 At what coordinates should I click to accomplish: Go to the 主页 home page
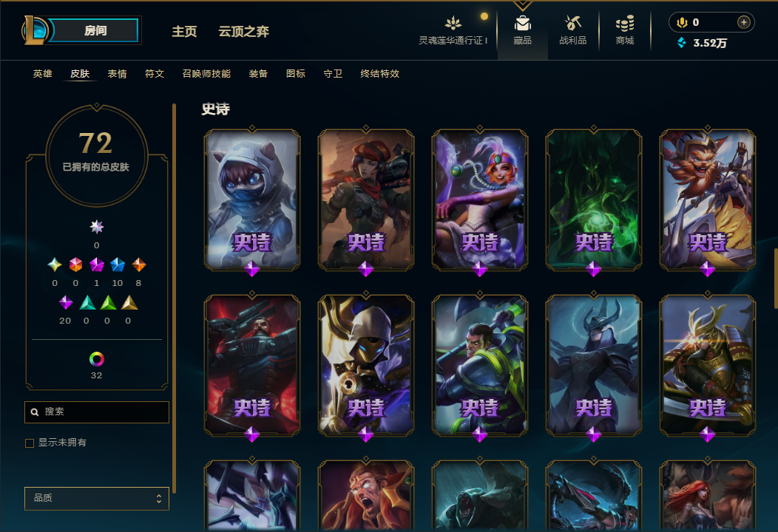click(x=184, y=32)
